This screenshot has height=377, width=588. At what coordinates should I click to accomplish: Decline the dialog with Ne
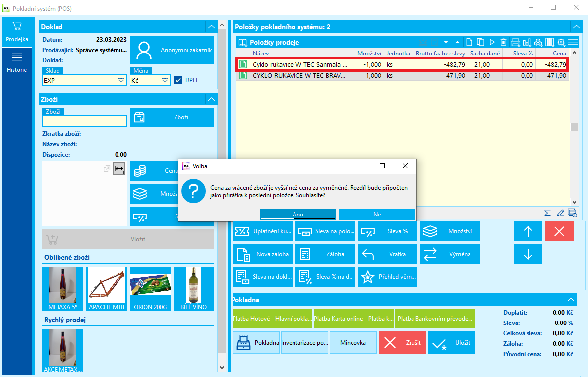(377, 215)
